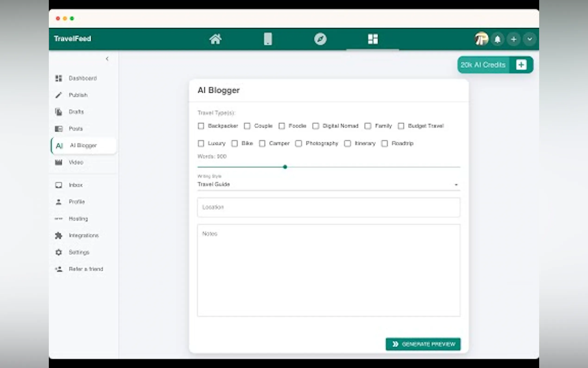This screenshot has width=588, height=368.
Task: Open the Refer a friend link
Action: tap(86, 269)
